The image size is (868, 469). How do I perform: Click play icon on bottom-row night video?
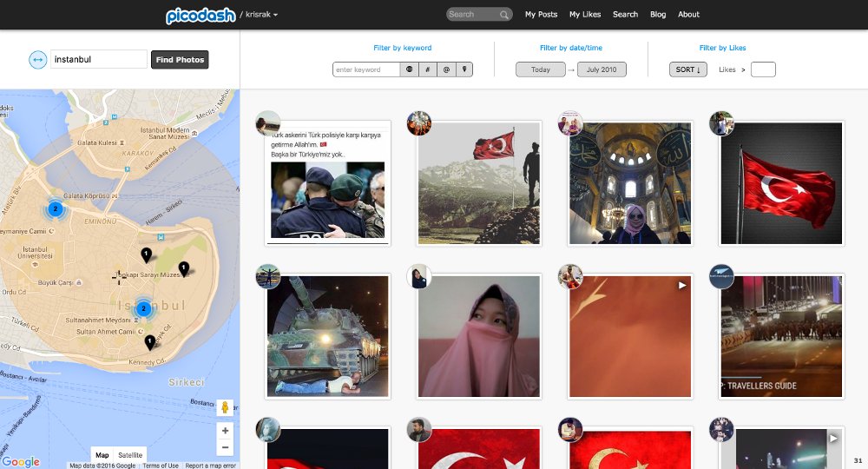833,438
